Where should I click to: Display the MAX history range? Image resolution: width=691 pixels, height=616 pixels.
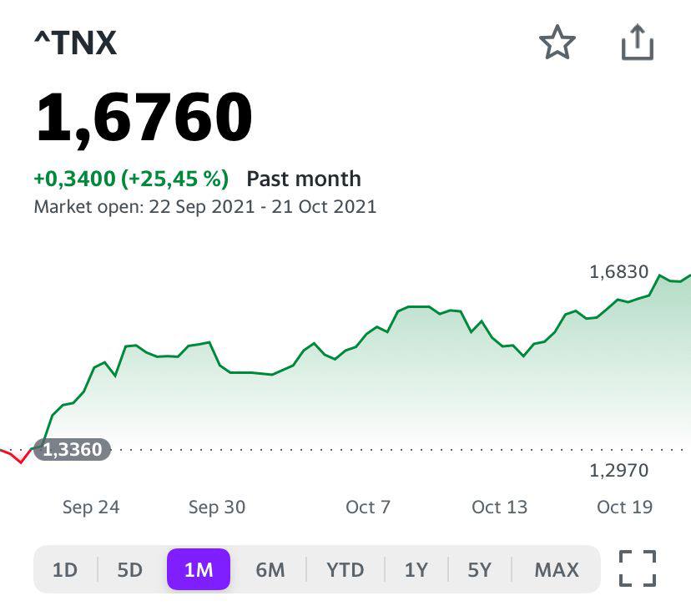point(556,570)
